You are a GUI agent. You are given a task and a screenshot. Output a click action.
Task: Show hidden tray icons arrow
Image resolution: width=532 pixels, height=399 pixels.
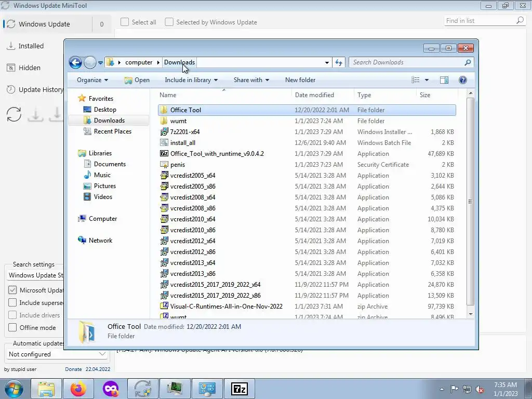pos(442,390)
